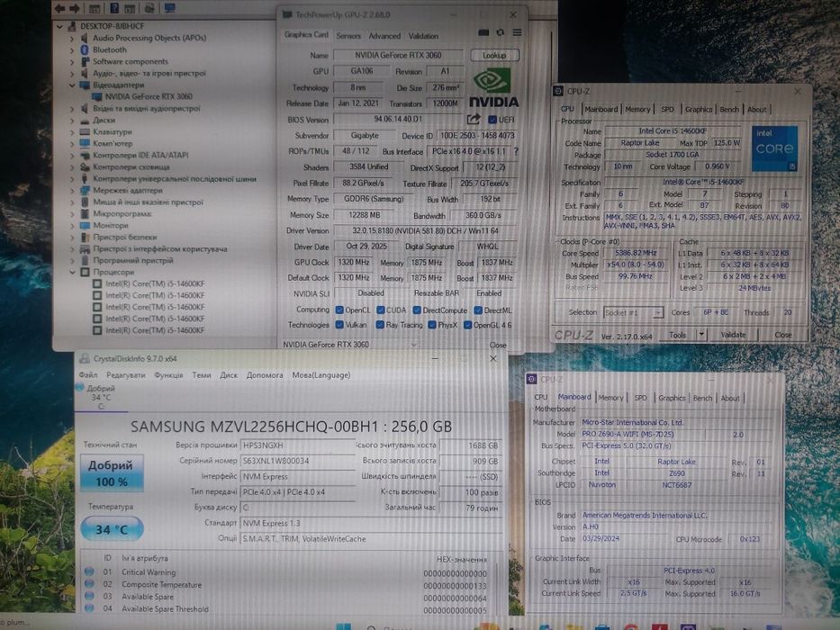
Task: Take a GPU-Z screenshot with the camera icon
Action: [x=483, y=32]
